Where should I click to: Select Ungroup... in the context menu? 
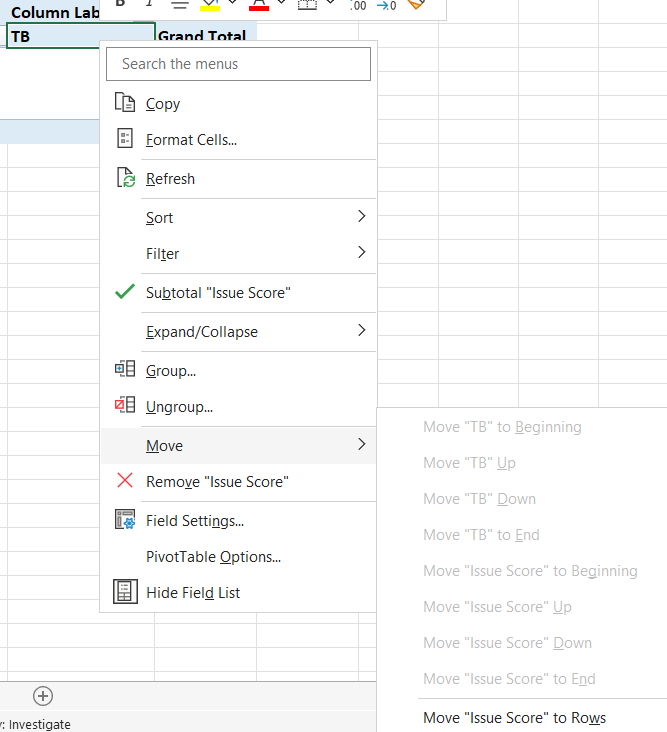coord(239,407)
